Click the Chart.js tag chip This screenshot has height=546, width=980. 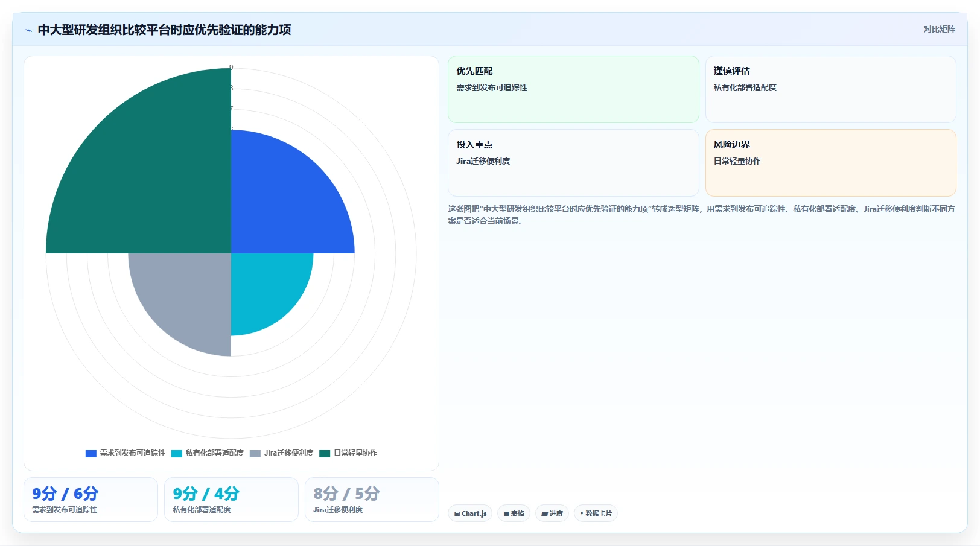pos(470,513)
